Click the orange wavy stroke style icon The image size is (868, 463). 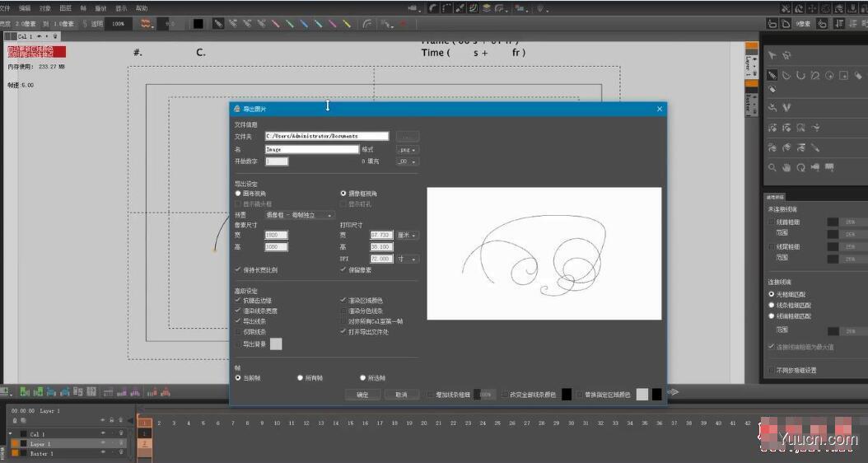[146, 24]
